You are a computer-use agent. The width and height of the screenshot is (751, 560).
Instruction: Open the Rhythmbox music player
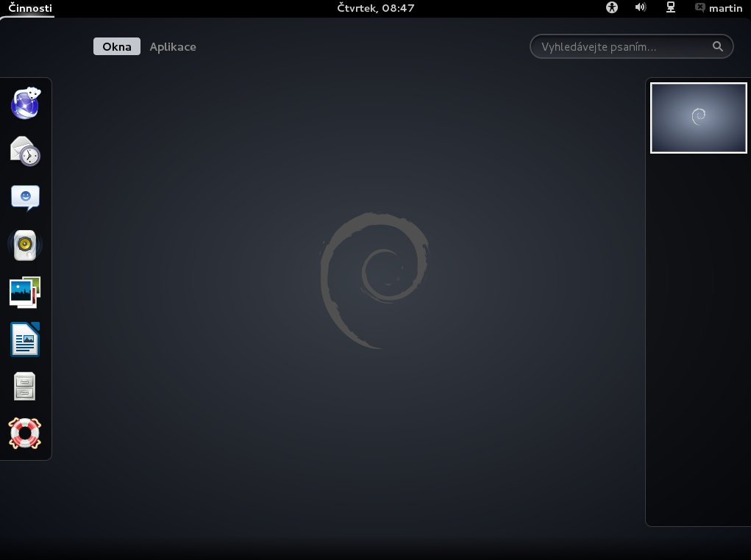point(25,245)
